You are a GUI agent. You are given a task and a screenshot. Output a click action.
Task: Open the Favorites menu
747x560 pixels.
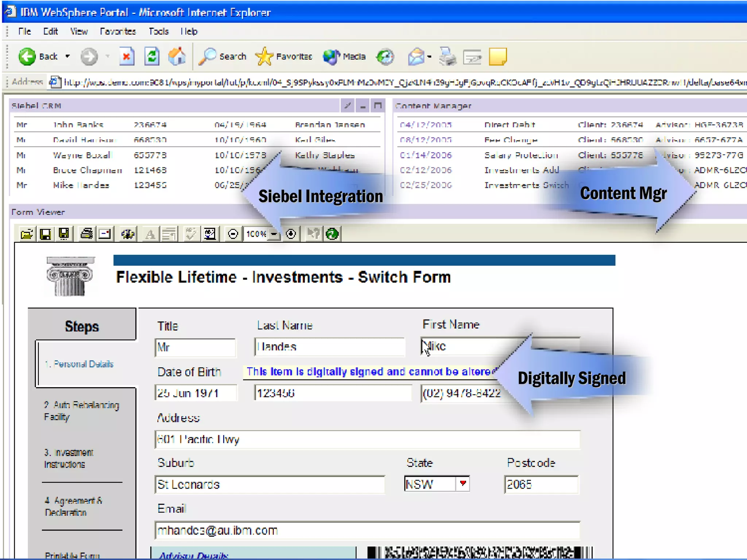pos(118,31)
